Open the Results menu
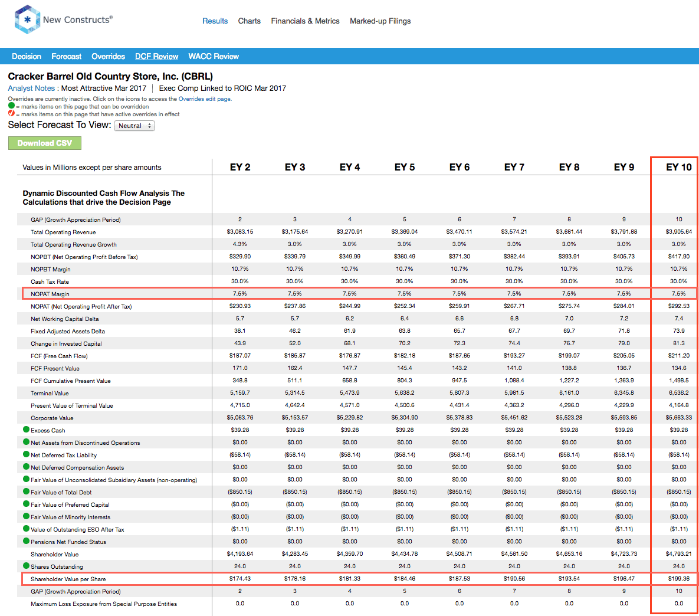Image resolution: width=699 pixels, height=616 pixels. point(215,21)
